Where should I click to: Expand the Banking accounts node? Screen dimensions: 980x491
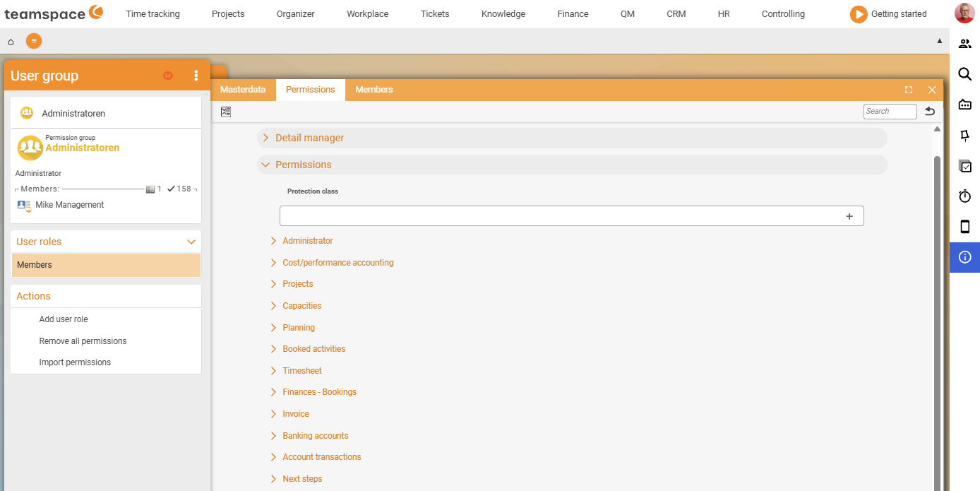pos(273,436)
